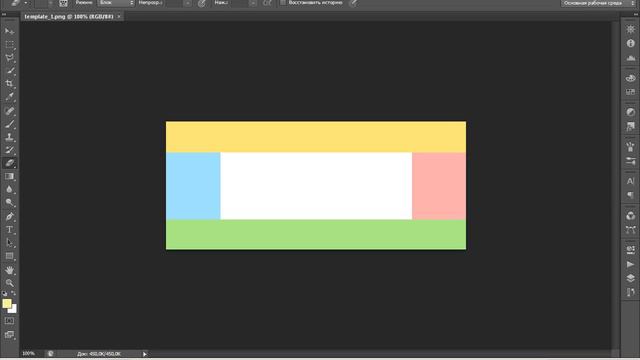Select the Clone Stamp tool

tap(9, 137)
